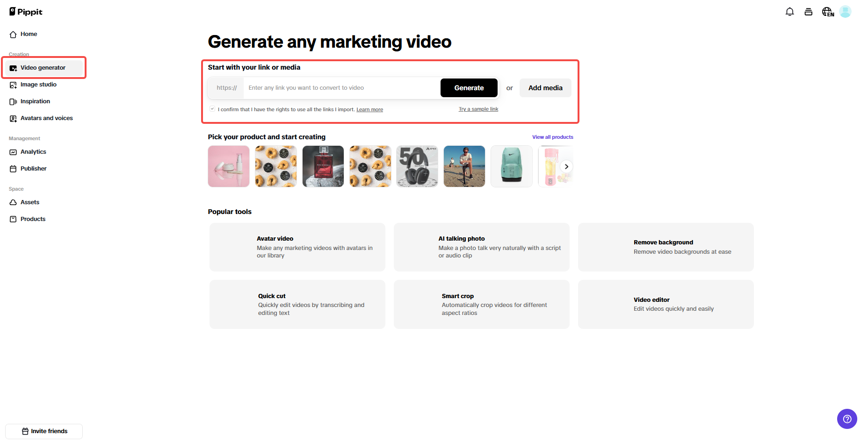Open the Assets space
This screenshot has width=868, height=442.
click(x=29, y=202)
